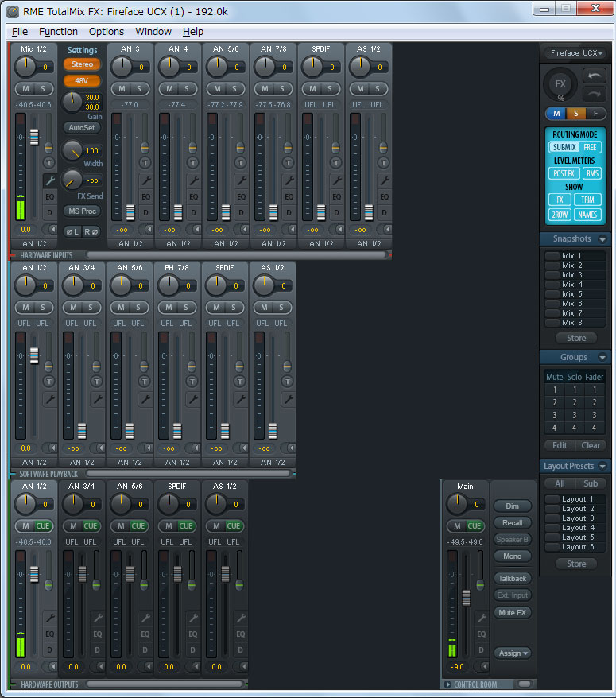Click Mono in Control Room

tap(513, 556)
